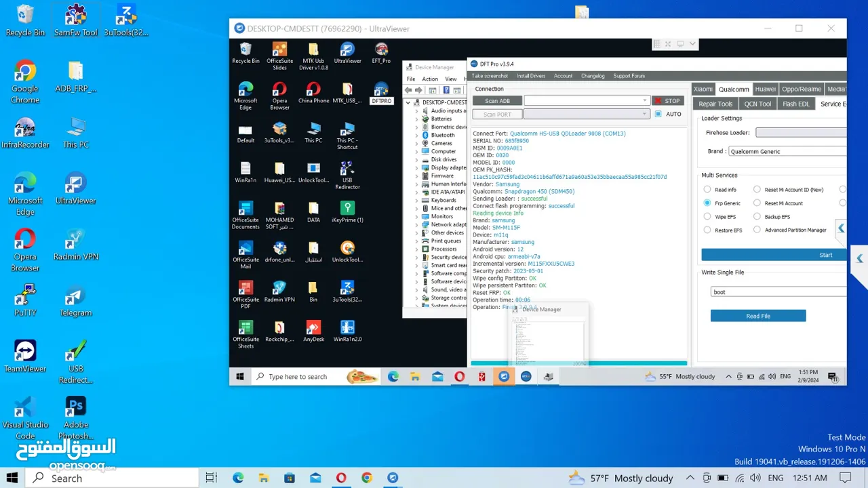The height and width of the screenshot is (488, 868).
Task: Open Support Forum in DFT Pro menu
Action: pos(629,76)
